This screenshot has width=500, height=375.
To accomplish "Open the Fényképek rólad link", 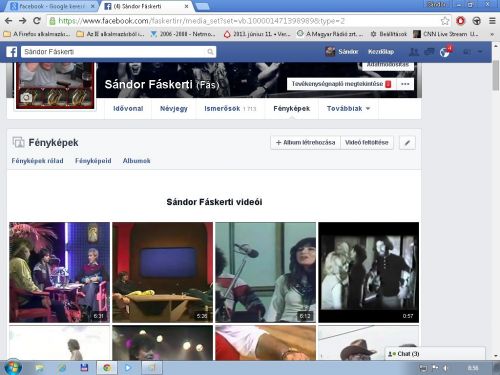I will [37, 161].
